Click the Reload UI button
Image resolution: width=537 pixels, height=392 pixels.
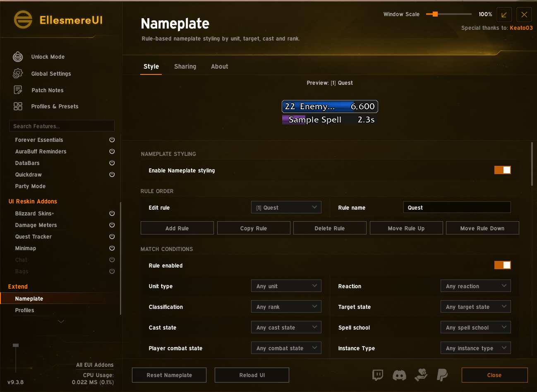pyautogui.click(x=252, y=375)
